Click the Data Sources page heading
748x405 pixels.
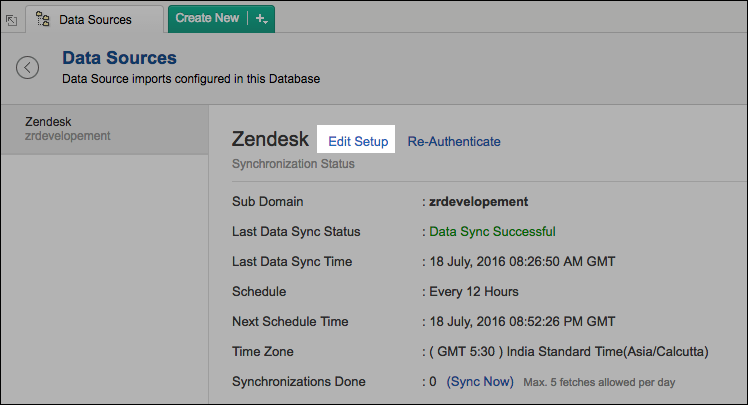pos(119,58)
